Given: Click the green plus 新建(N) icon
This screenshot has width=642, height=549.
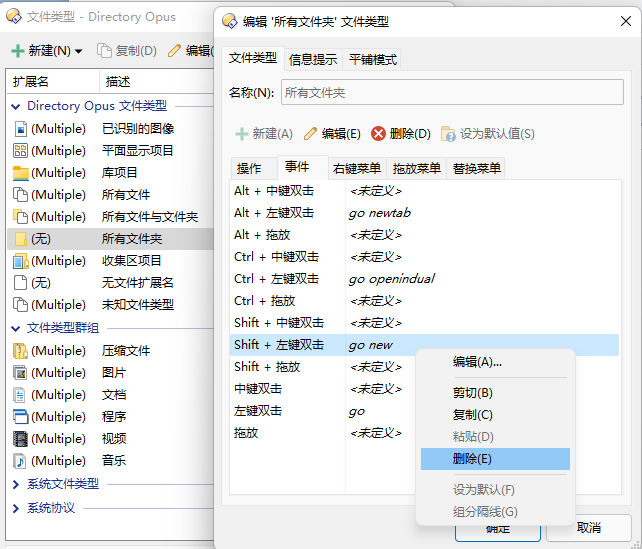Looking at the screenshot, I should (18, 51).
